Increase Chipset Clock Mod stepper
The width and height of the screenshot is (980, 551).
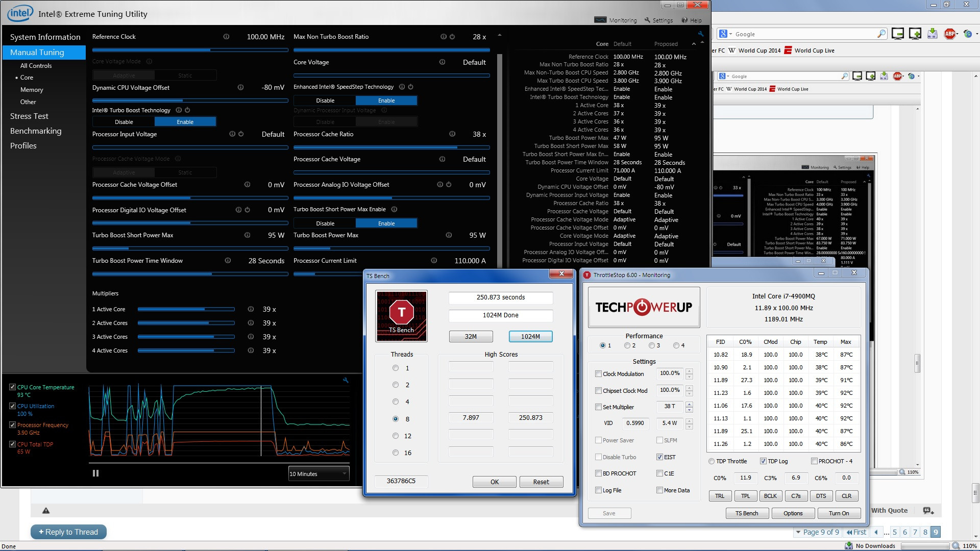pyautogui.click(x=690, y=388)
